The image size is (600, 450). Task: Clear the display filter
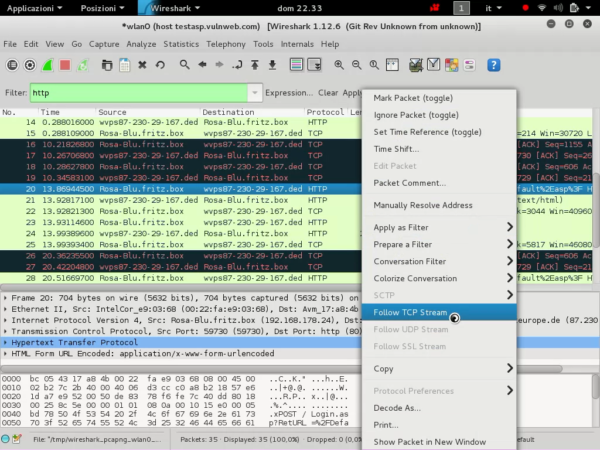[x=328, y=93]
